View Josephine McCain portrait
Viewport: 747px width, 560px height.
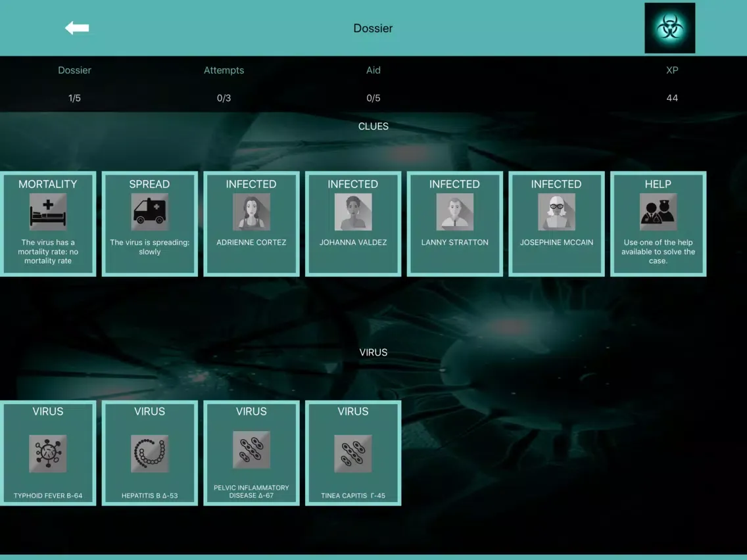pyautogui.click(x=556, y=212)
